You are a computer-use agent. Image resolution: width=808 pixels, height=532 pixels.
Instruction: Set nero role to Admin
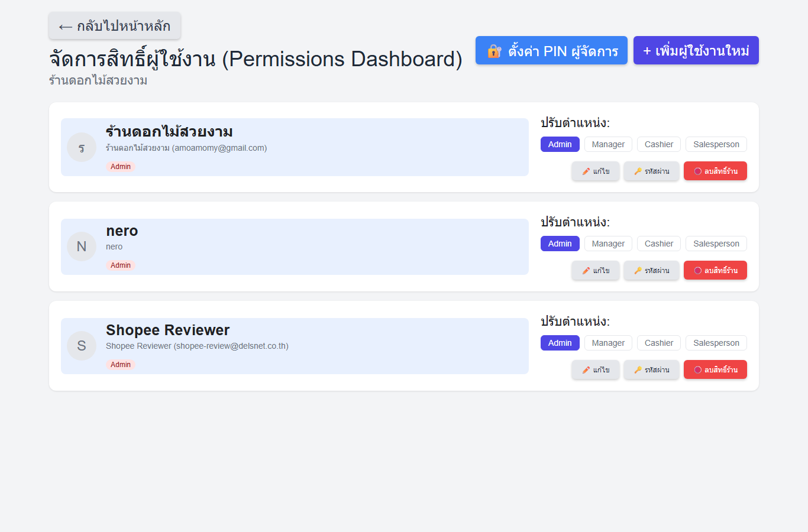pyautogui.click(x=560, y=244)
